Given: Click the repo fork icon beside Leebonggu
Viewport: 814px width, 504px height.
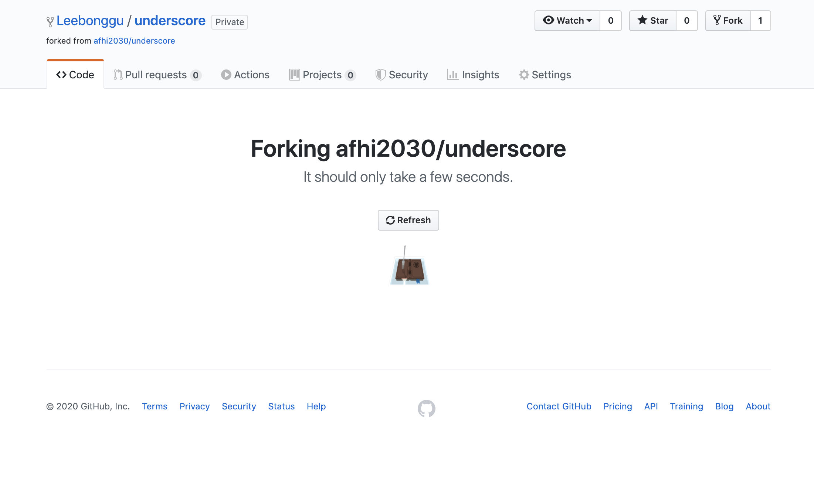Looking at the screenshot, I should pyautogui.click(x=50, y=22).
